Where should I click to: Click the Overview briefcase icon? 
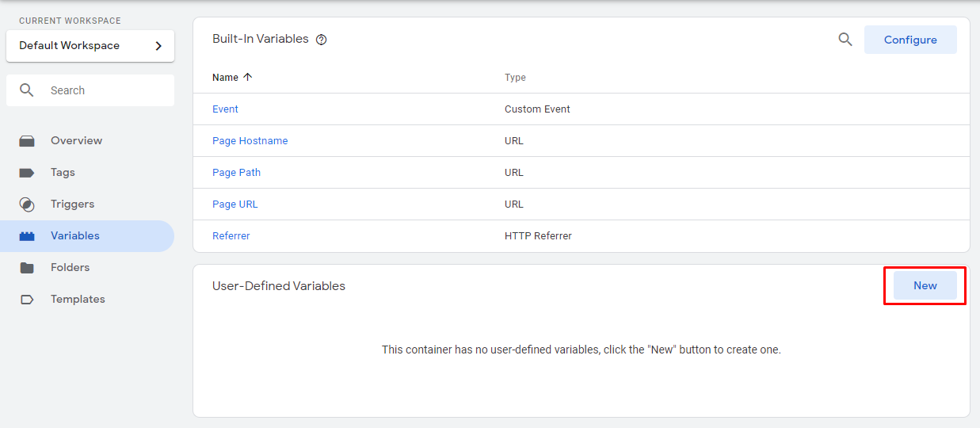point(27,141)
